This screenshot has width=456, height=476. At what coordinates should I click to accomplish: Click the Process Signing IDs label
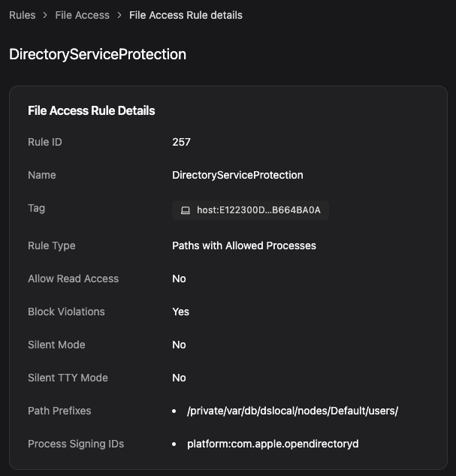pyautogui.click(x=76, y=444)
